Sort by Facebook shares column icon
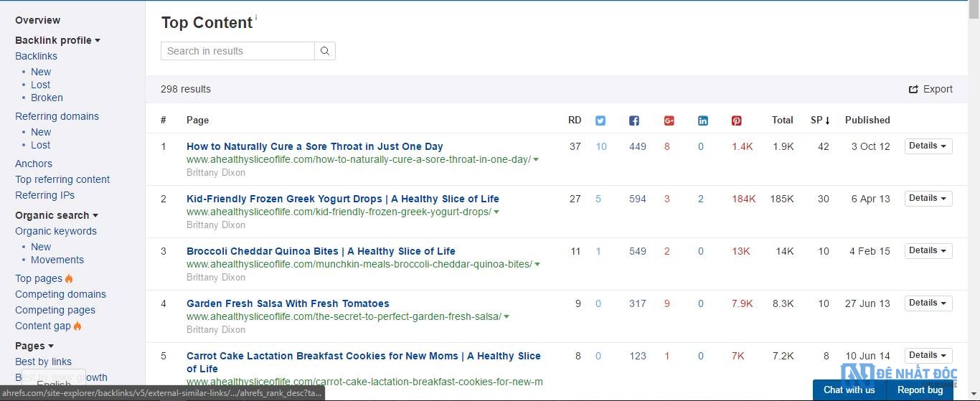 tap(634, 121)
